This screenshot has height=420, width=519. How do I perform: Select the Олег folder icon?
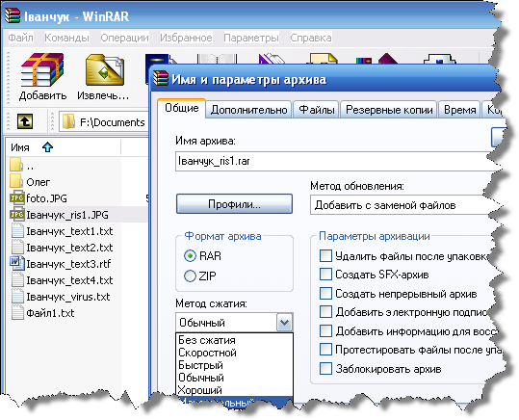pos(16,181)
